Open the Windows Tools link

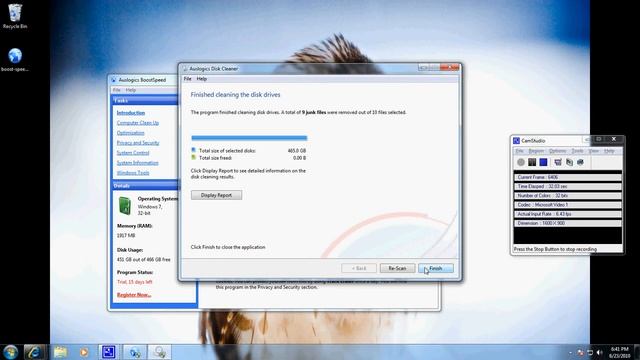click(x=133, y=173)
